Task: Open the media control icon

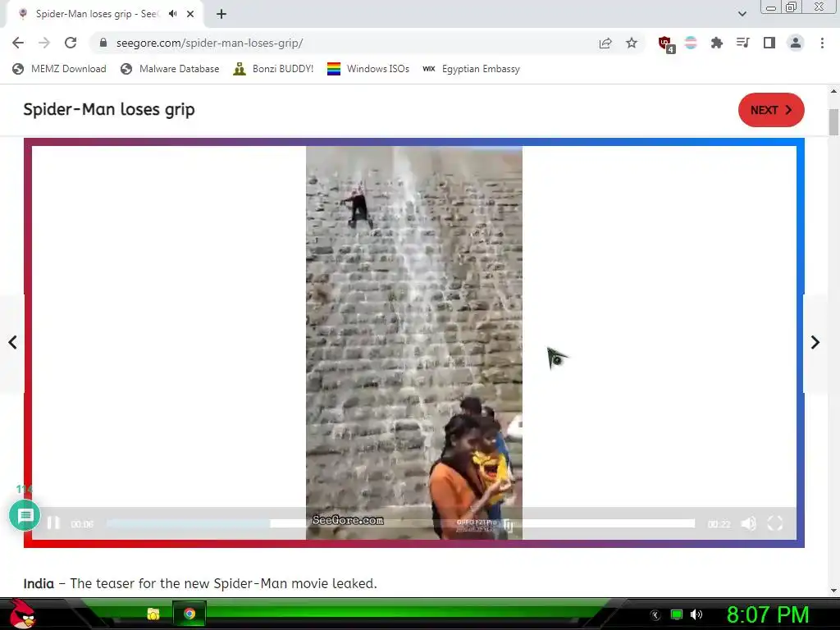Action: click(743, 43)
